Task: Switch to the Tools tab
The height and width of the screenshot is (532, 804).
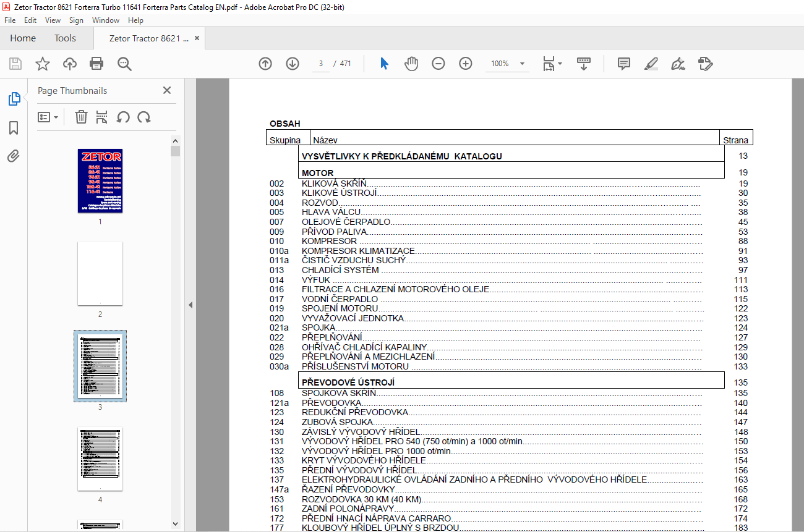Action: (x=65, y=38)
